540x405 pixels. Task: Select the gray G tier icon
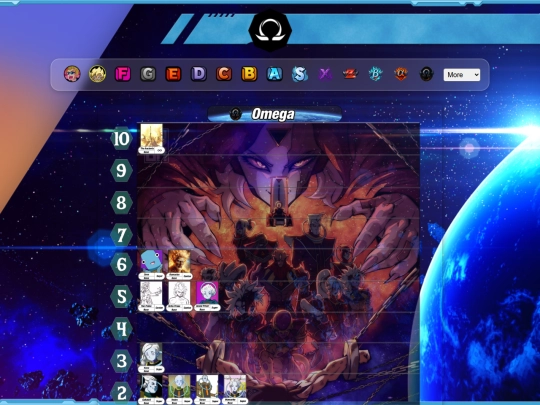[148, 74]
